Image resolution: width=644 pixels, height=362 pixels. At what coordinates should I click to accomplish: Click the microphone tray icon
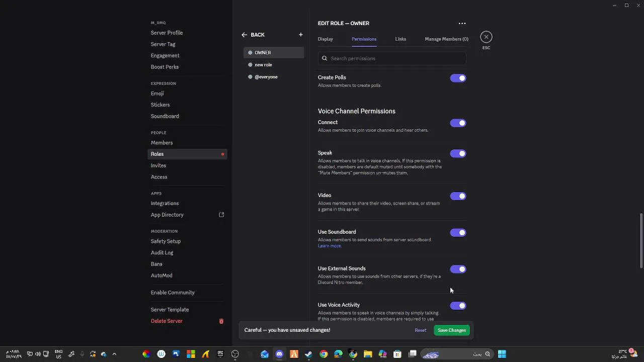pos(82,354)
